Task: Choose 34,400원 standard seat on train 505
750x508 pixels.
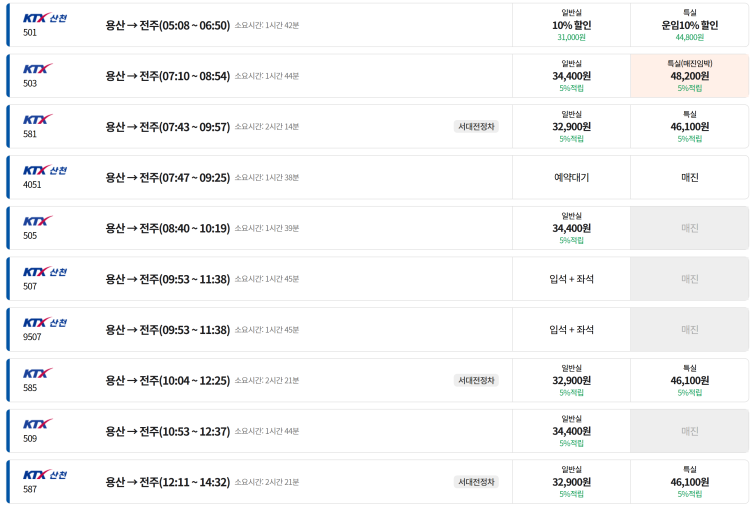Action: 571,228
